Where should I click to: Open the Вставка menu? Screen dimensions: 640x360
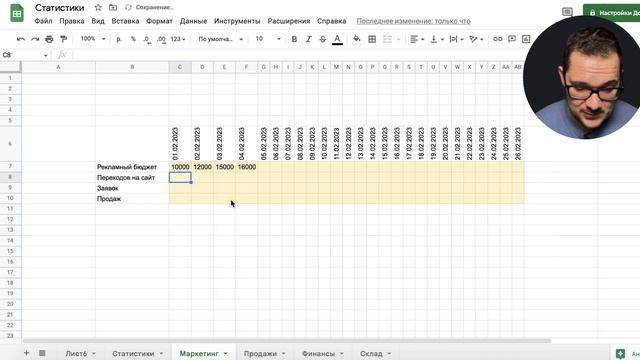(125, 21)
